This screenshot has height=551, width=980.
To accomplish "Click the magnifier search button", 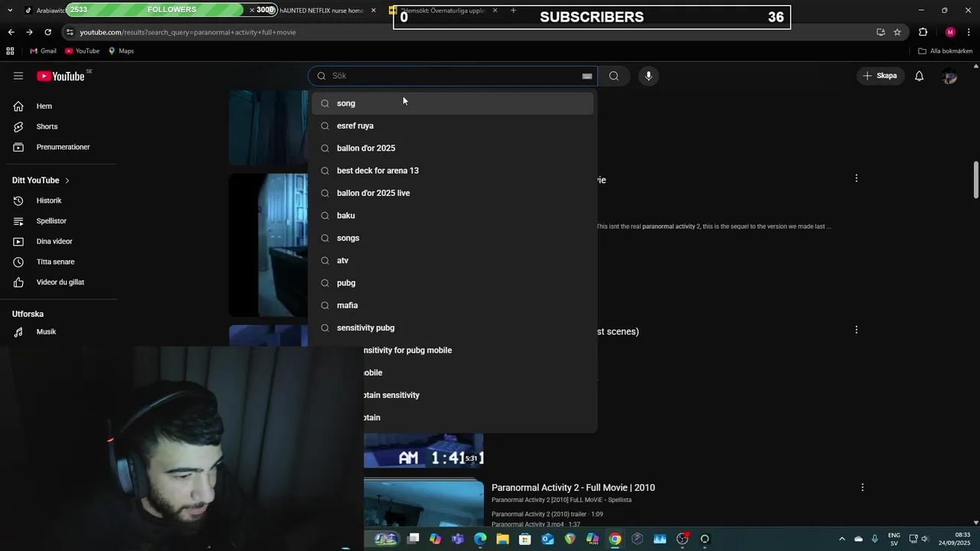I will 613,76.
